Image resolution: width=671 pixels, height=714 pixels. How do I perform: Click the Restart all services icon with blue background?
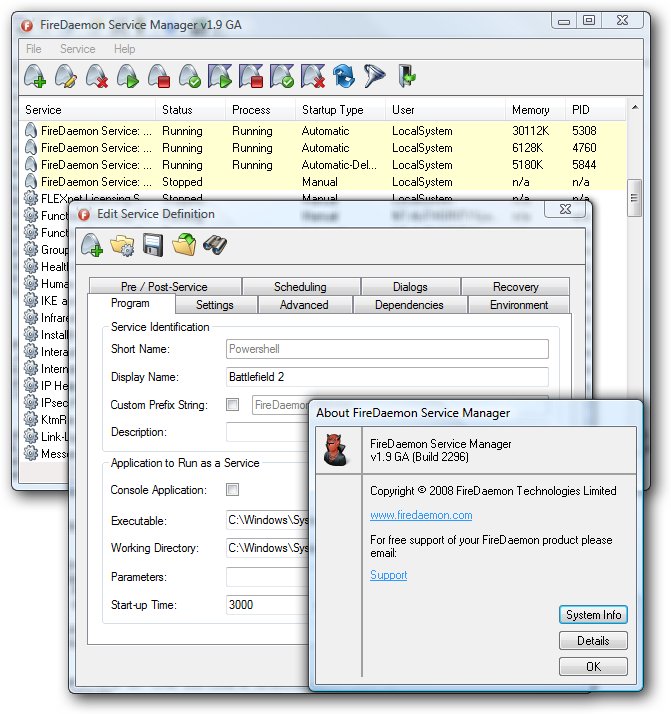point(282,76)
